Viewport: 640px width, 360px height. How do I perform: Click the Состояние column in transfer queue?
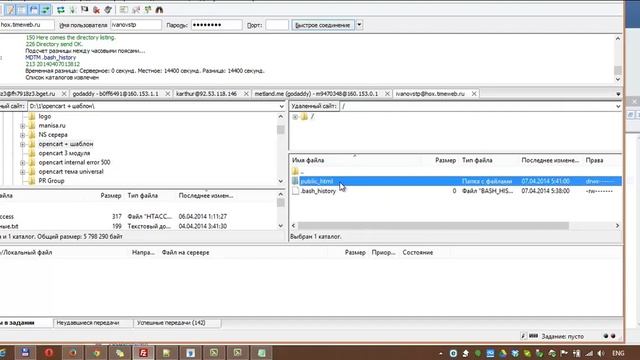coord(418,253)
